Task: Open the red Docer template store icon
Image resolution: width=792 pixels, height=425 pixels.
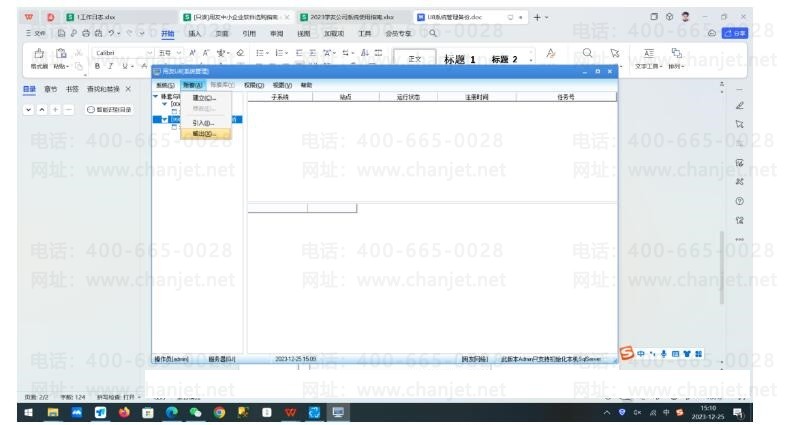Action: (x=51, y=17)
